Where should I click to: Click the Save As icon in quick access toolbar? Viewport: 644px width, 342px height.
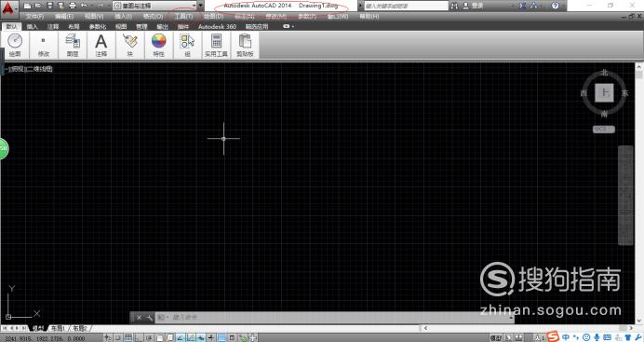(x=60, y=6)
